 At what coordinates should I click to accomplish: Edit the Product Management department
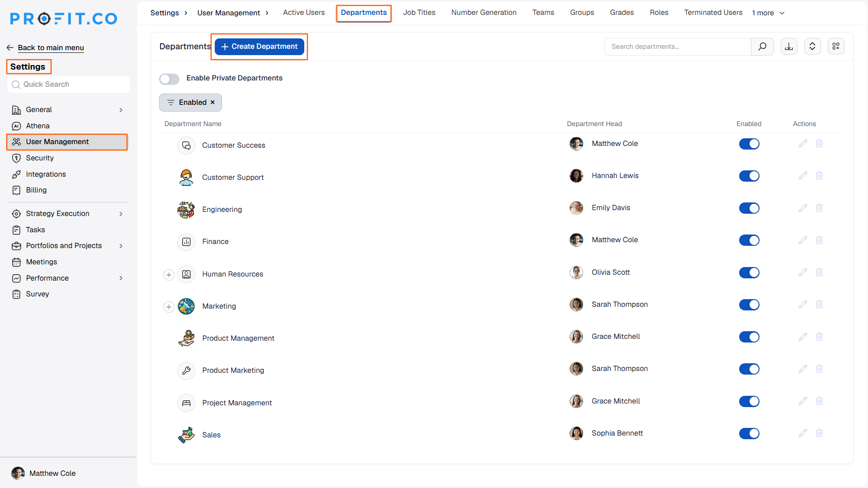803,337
